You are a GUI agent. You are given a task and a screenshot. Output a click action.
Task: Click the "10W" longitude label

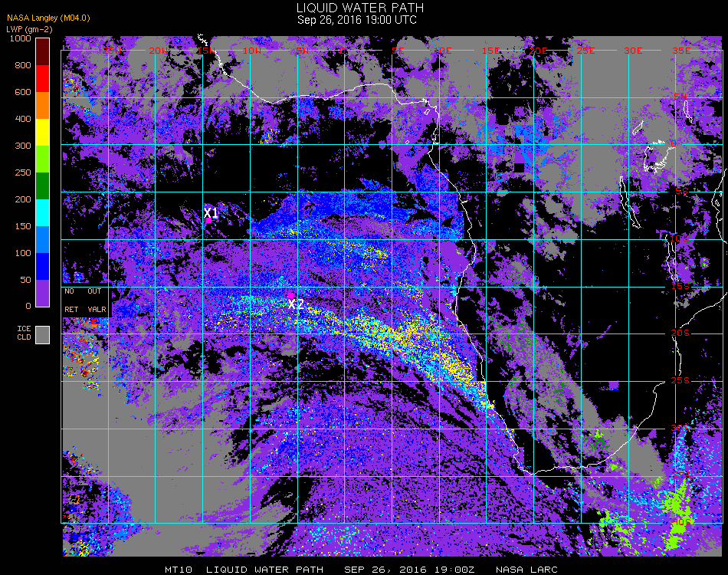[252, 51]
